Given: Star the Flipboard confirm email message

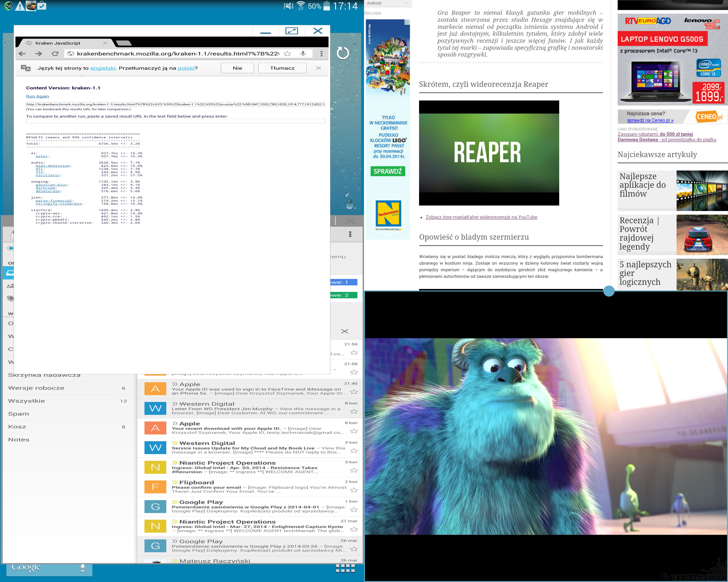Looking at the screenshot, I should [x=354, y=490].
